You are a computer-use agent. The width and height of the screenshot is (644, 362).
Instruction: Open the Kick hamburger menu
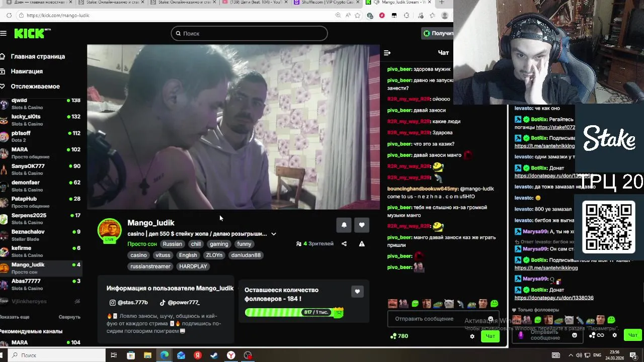point(4,33)
